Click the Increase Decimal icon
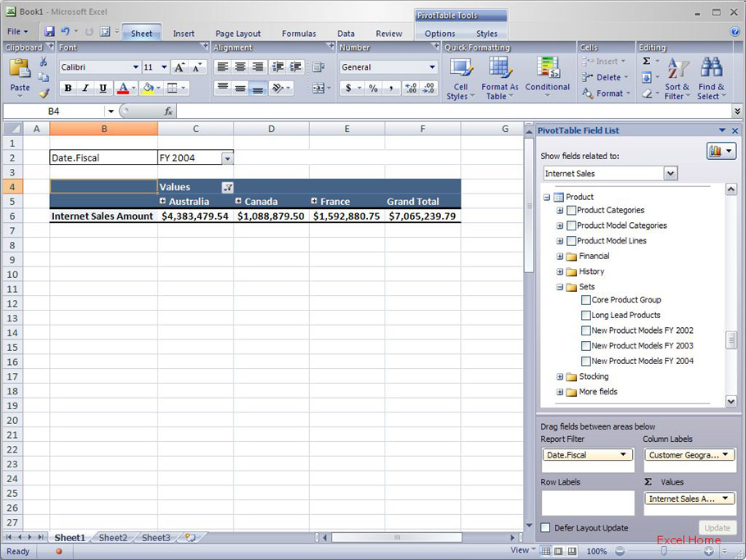This screenshot has width=746, height=560. pyautogui.click(x=411, y=88)
